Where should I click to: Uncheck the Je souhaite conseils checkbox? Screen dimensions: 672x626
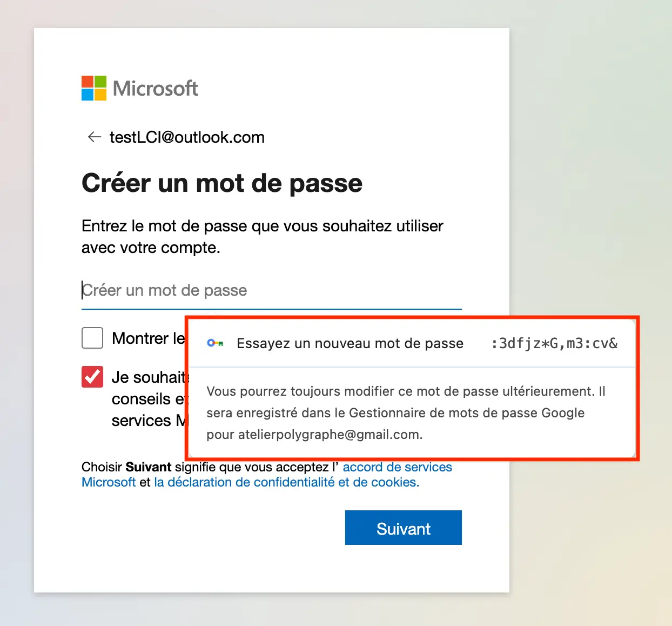(92, 377)
